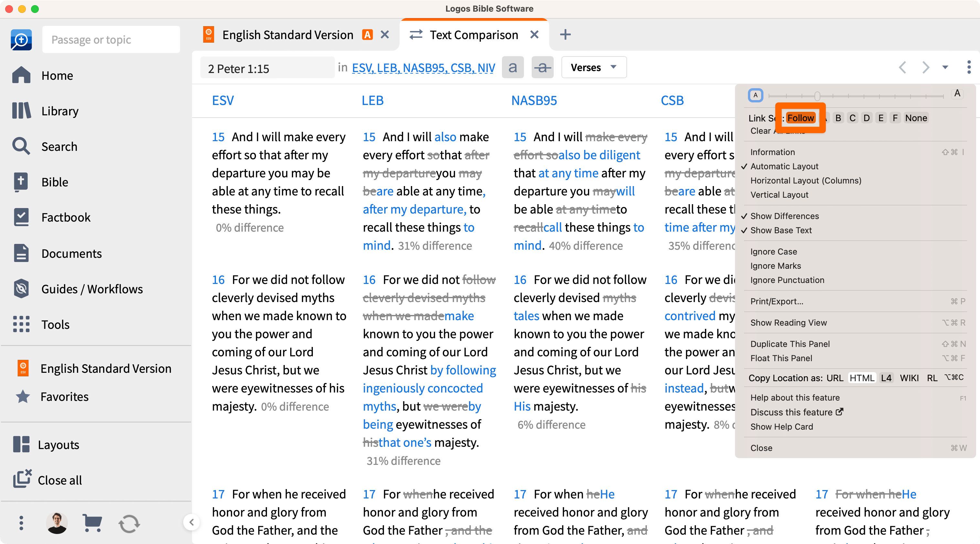
Task: Enable Ignore Case option
Action: point(773,251)
